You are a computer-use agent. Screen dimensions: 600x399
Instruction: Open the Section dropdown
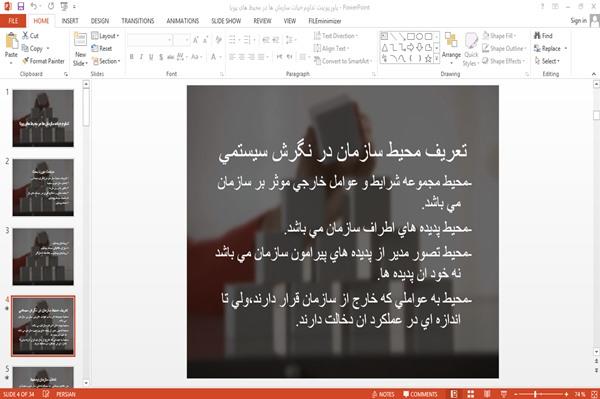tap(106, 61)
